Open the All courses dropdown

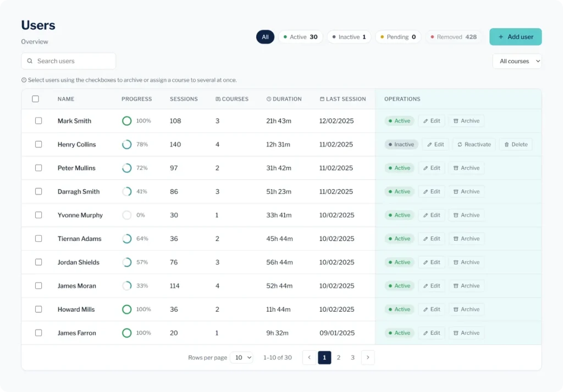click(x=517, y=61)
